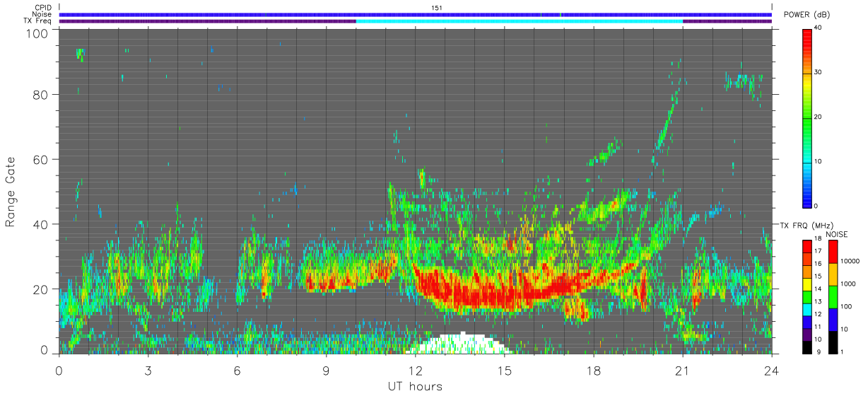The image size is (868, 401).
Task: Click the CPID value 151
Action: point(436,8)
